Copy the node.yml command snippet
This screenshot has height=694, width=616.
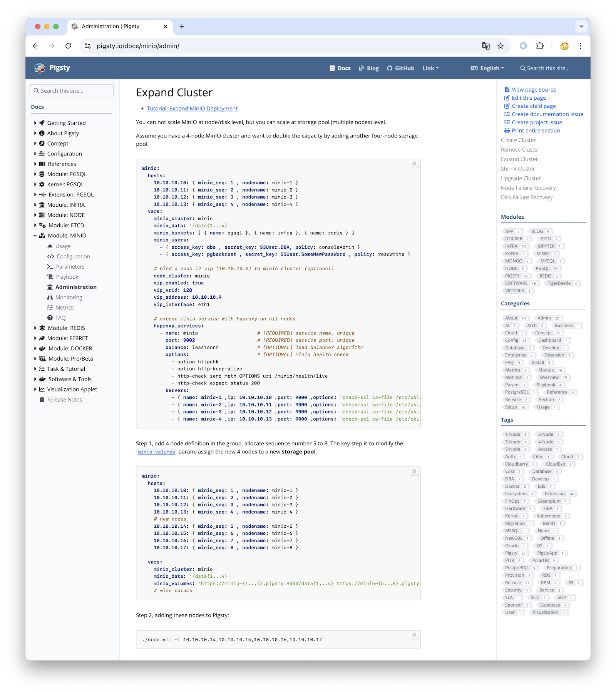414,635
